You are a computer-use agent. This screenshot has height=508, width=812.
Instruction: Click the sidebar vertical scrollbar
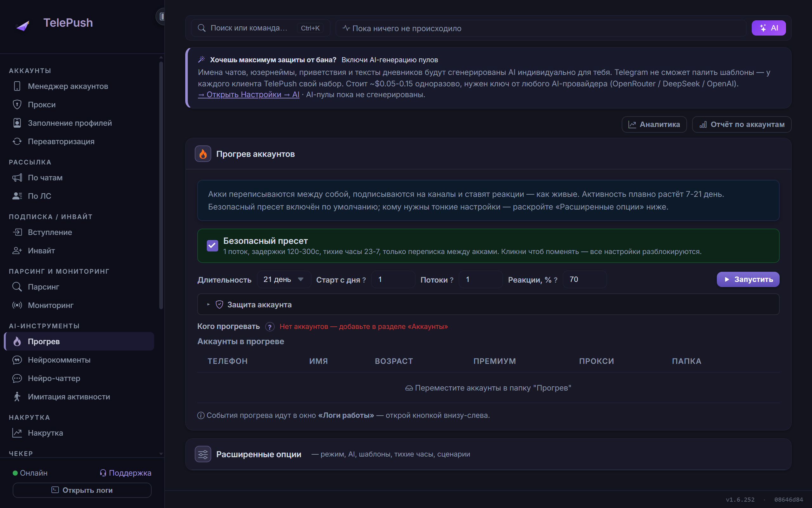(x=161, y=185)
